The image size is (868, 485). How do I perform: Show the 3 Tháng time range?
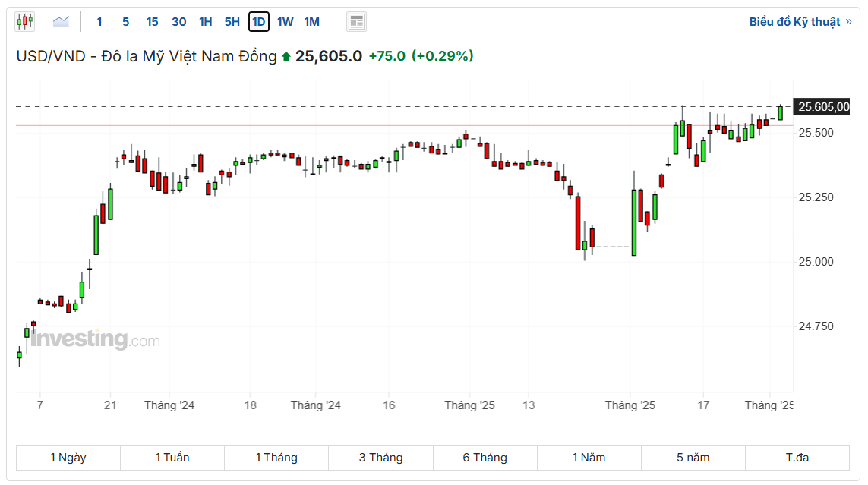click(x=380, y=458)
